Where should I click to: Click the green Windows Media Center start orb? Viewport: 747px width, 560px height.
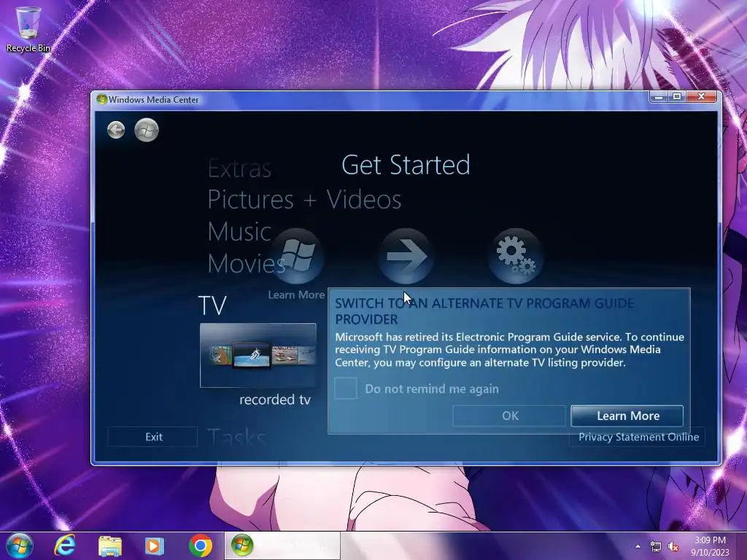coord(146,130)
